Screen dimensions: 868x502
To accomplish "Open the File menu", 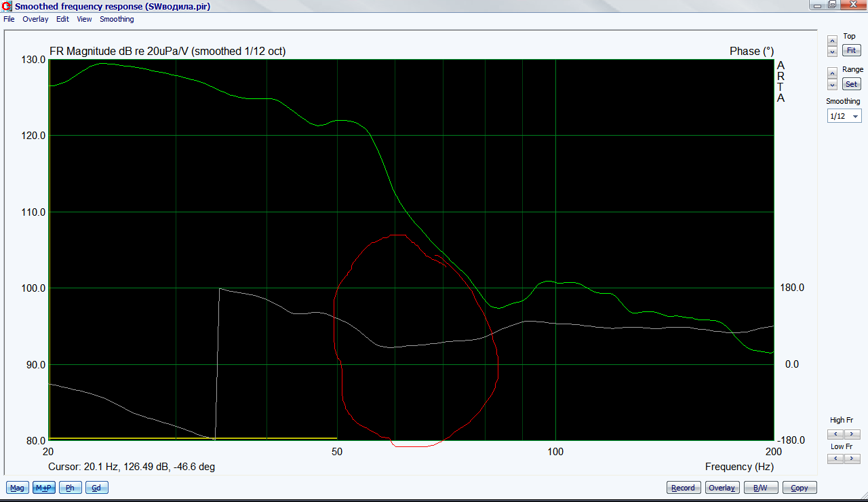I will pos(9,19).
